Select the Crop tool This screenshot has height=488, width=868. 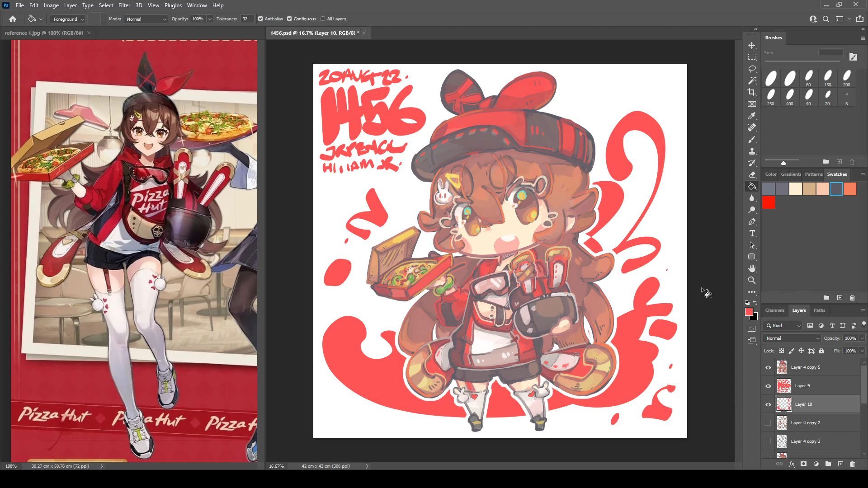[x=752, y=92]
